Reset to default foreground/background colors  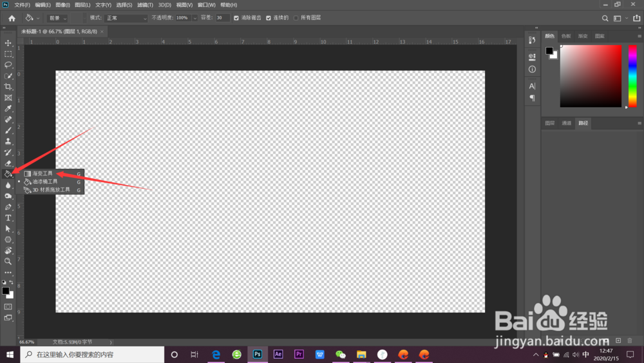click(x=4, y=282)
